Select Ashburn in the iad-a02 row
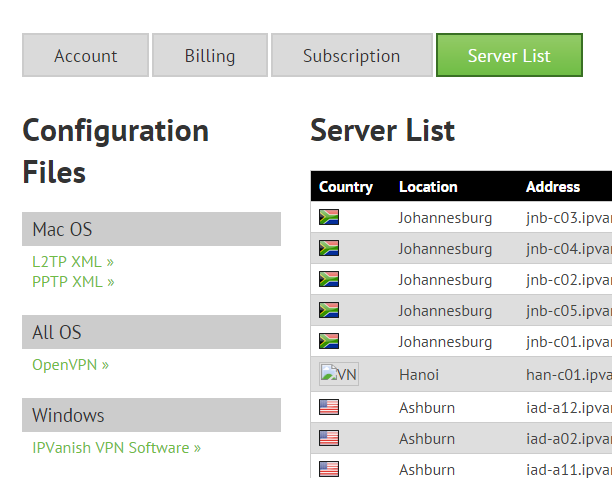Image resolution: width=612 pixels, height=478 pixels. coord(427,439)
